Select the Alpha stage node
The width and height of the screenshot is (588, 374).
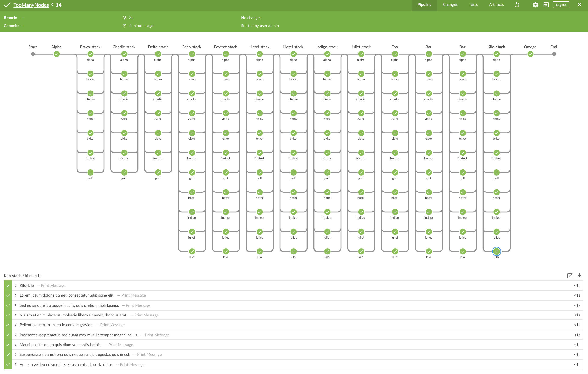(x=56, y=54)
